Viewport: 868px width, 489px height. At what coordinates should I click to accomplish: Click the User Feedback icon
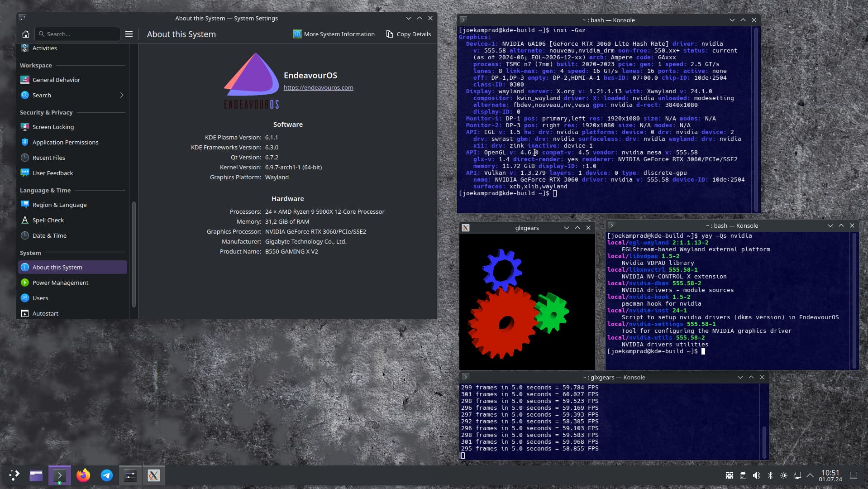point(25,173)
